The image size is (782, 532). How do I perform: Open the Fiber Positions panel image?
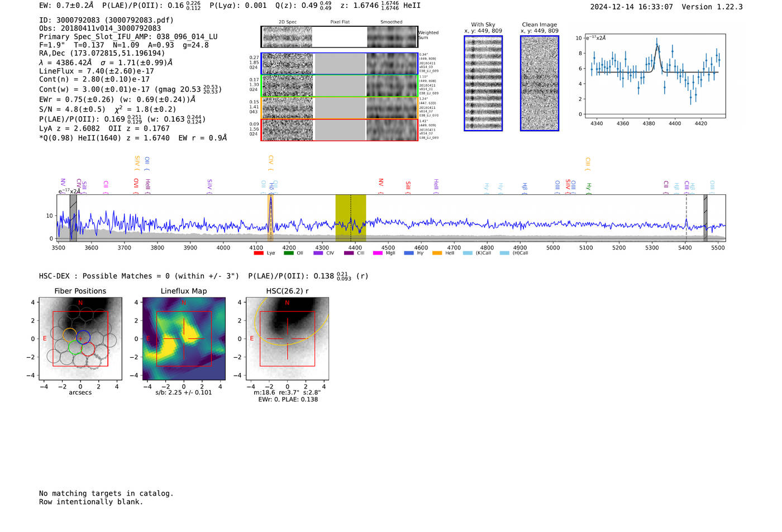80,339
